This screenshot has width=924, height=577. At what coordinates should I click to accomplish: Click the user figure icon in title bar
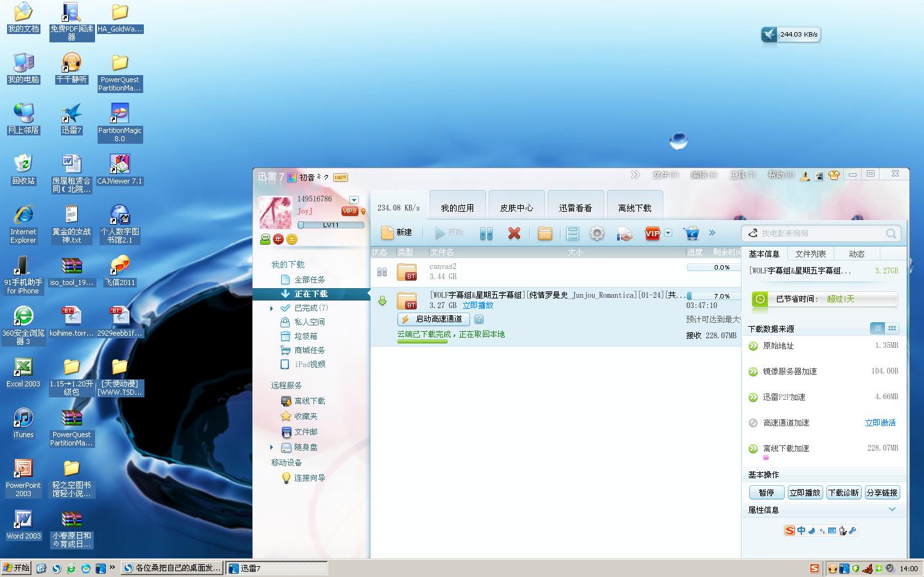[x=805, y=175]
